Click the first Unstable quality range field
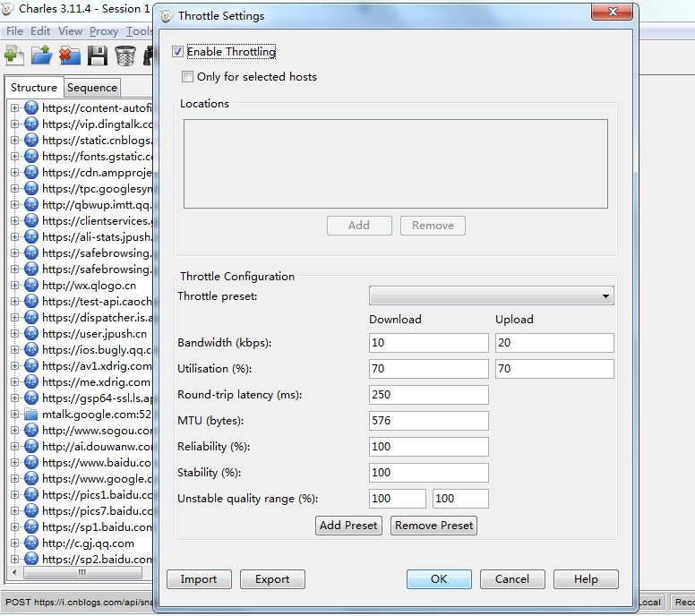The width and height of the screenshot is (695, 616). pos(397,499)
